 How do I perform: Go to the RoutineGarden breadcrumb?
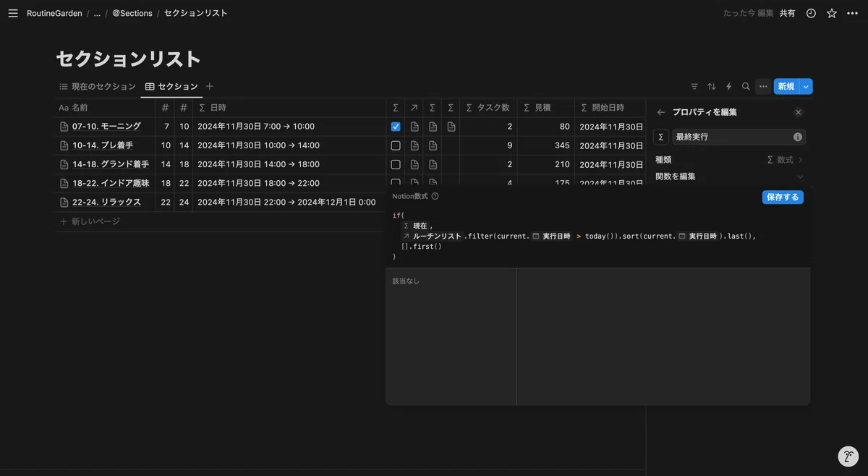pyautogui.click(x=54, y=13)
